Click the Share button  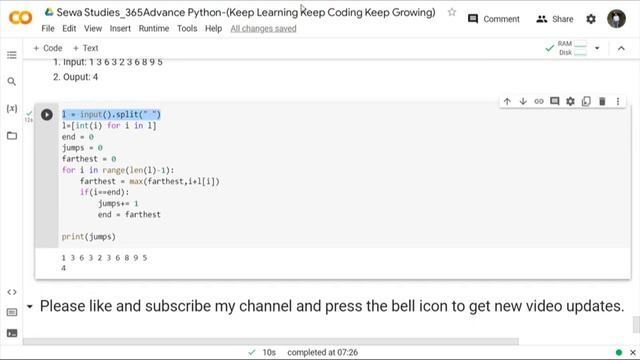(555, 19)
